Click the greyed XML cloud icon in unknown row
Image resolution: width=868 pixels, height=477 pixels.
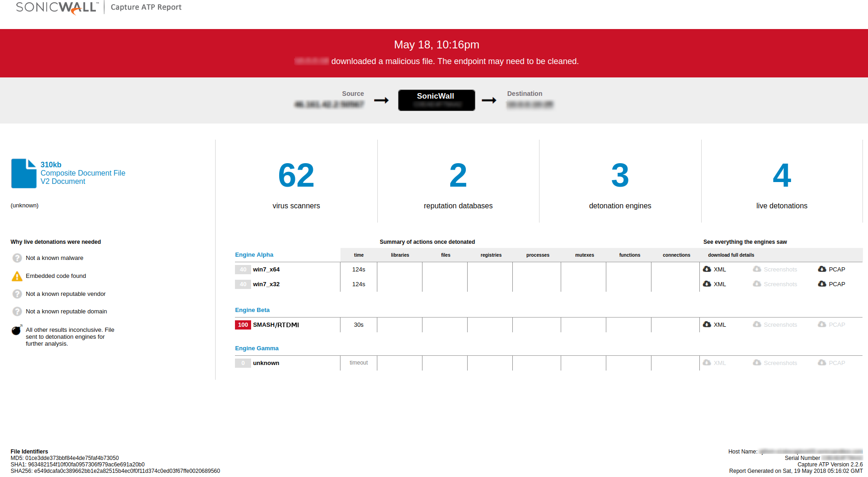click(707, 363)
